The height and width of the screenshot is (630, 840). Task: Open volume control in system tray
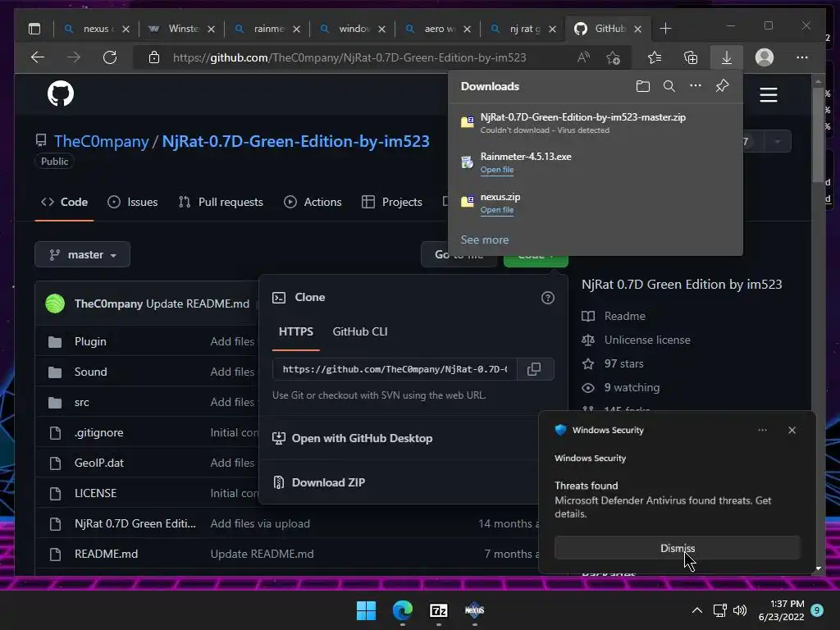pos(740,610)
